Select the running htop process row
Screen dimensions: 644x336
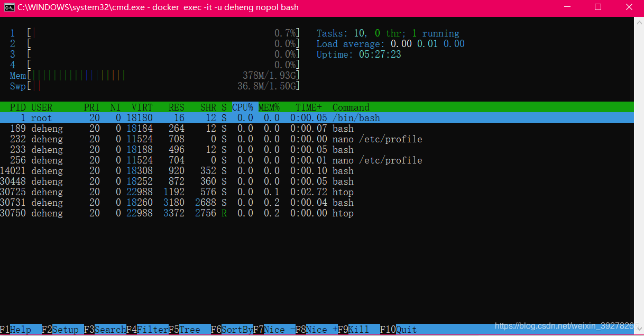[x=211, y=213]
